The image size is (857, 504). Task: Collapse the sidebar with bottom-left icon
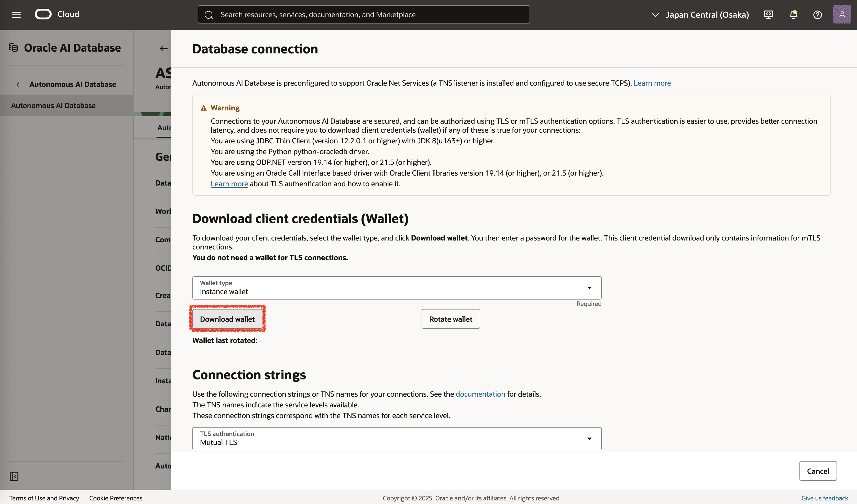(x=14, y=476)
